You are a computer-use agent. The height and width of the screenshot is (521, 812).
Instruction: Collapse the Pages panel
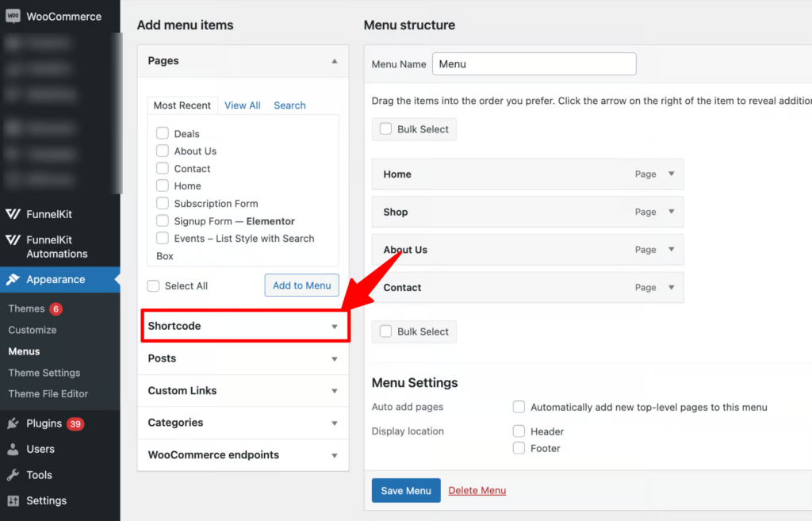(334, 60)
